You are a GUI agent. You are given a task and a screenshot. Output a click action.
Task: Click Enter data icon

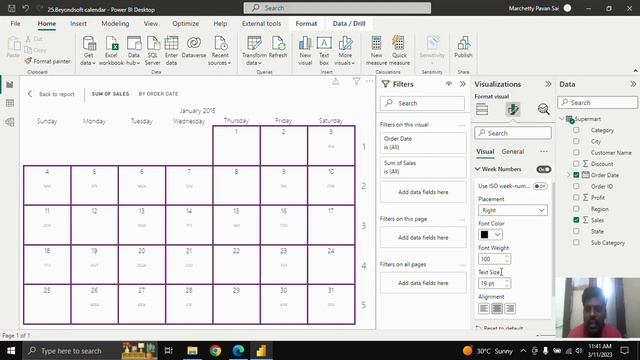tap(171, 51)
